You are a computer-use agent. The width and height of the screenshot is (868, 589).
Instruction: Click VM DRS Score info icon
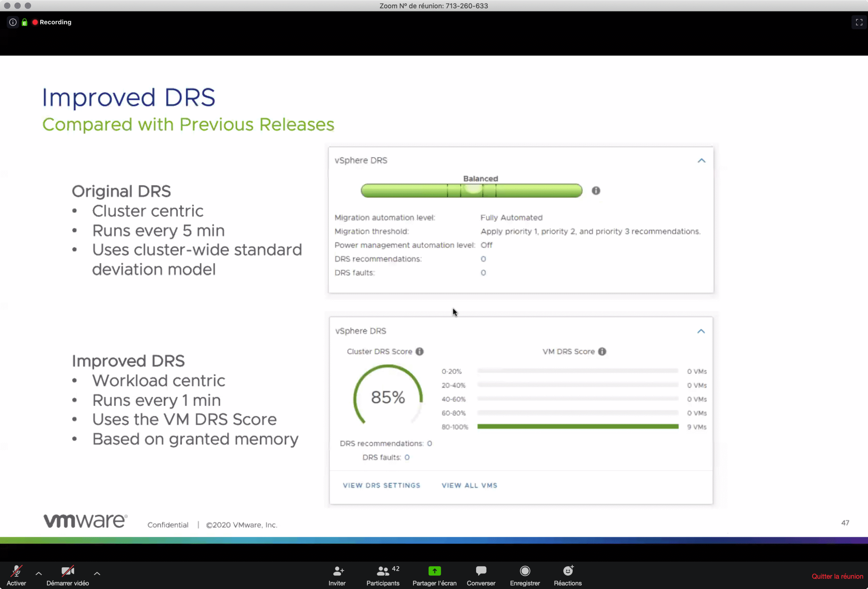[x=602, y=352]
